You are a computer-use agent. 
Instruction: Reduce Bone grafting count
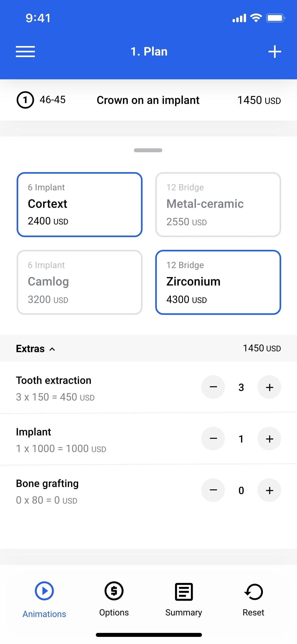213,490
